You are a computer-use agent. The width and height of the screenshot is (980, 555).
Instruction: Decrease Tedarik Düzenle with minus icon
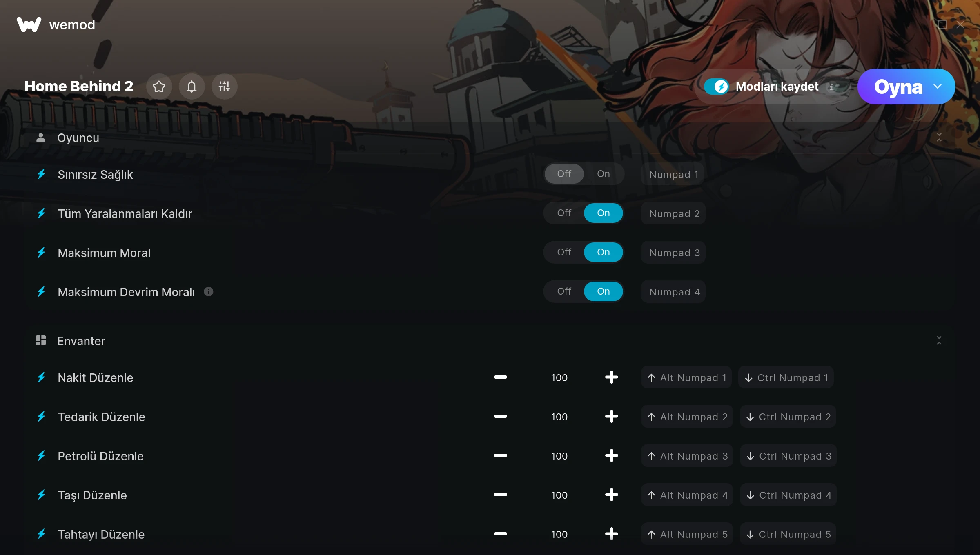point(500,417)
